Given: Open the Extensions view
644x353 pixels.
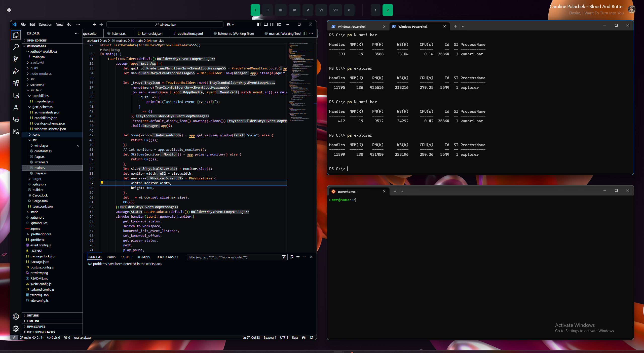Looking at the screenshot, I should click(16, 83).
